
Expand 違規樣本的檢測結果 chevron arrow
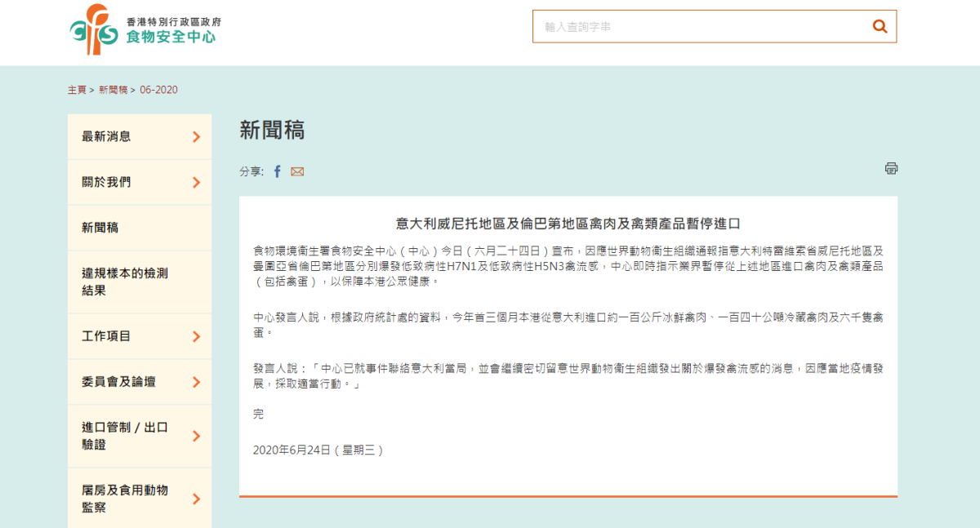pos(196,282)
